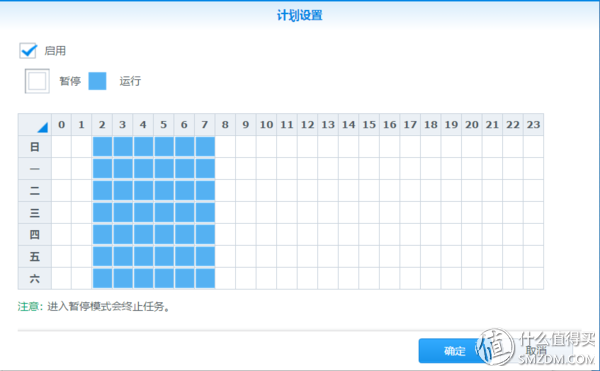The width and height of the screenshot is (600, 371).
Task: Click the 取消 cancel button
Action: point(536,351)
